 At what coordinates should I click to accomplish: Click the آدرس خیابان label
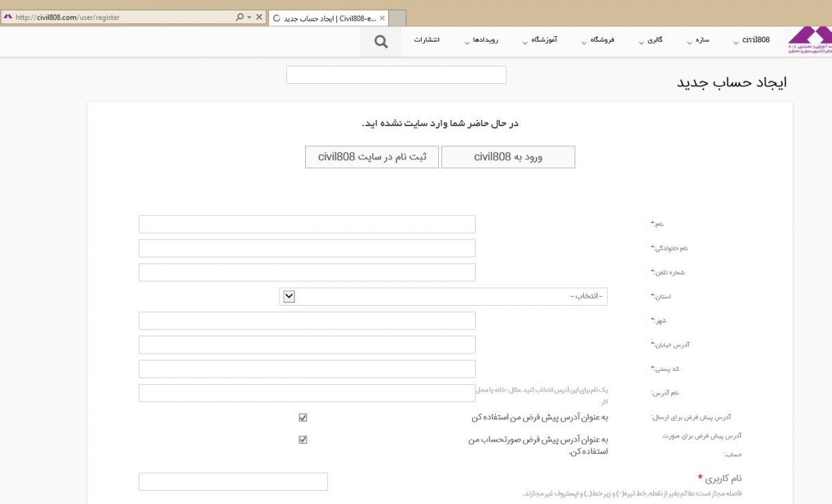click(x=670, y=345)
